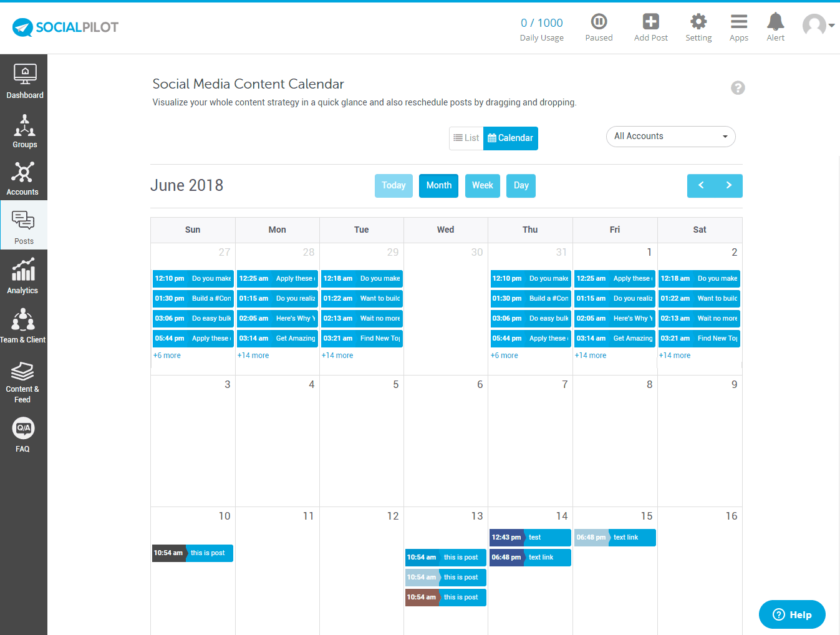The image size is (840, 635).
Task: Click the June 2018 title
Action: pos(186,185)
